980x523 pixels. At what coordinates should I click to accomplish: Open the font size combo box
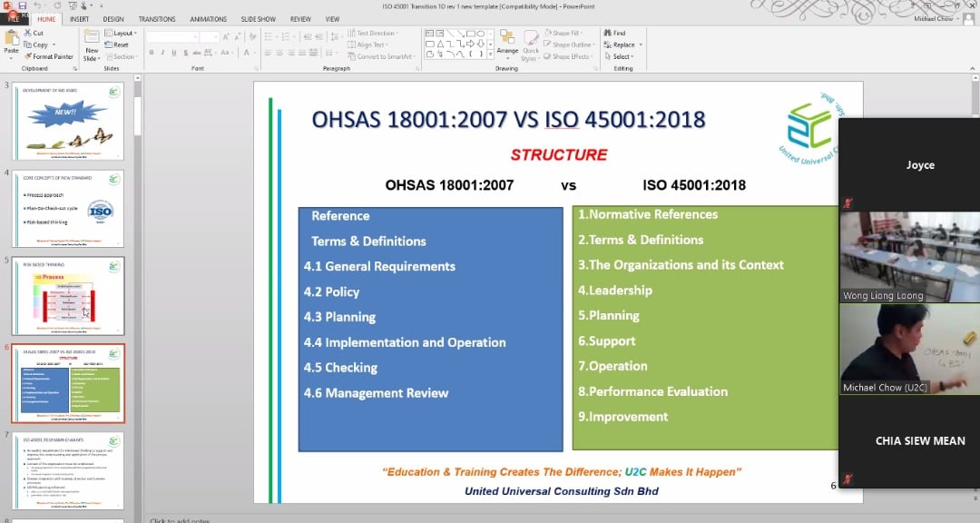click(209, 37)
